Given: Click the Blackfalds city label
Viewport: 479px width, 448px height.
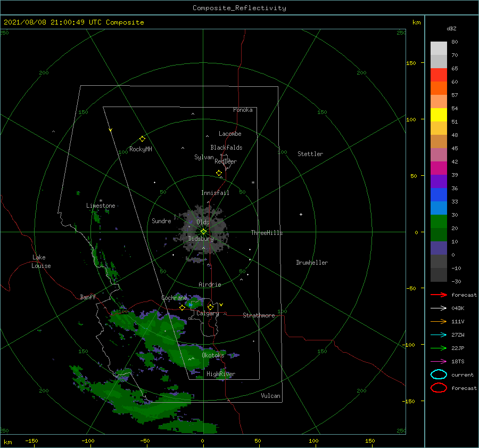Looking at the screenshot, I should (226, 148).
